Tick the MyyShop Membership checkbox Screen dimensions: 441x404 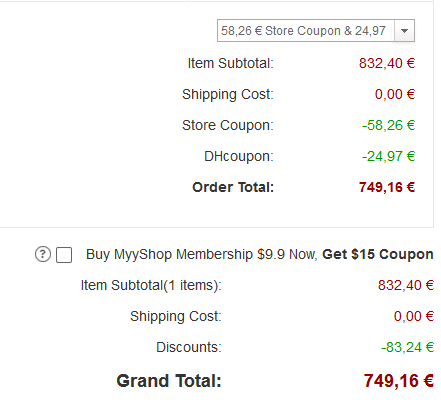coord(64,255)
